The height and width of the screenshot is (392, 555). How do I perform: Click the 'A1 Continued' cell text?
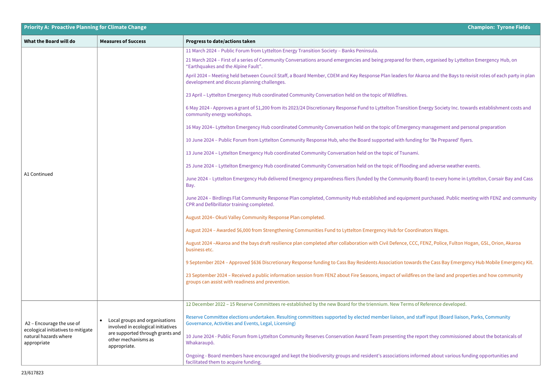(38, 174)
